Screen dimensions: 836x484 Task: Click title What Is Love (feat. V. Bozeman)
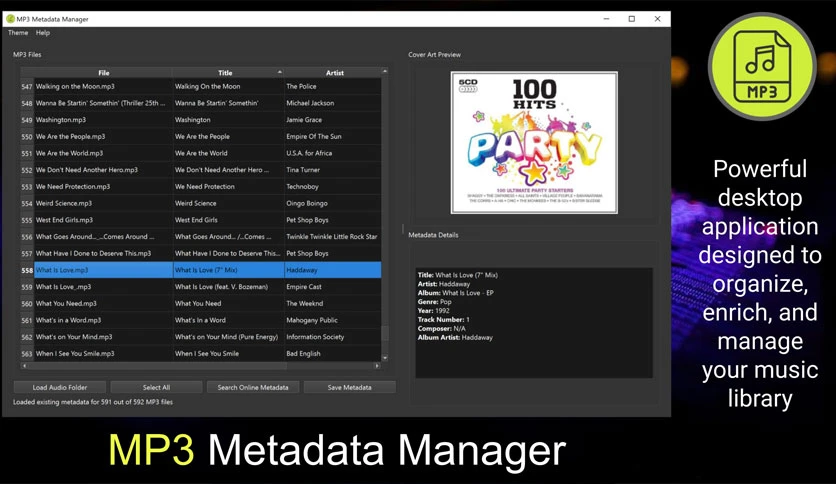(221, 287)
